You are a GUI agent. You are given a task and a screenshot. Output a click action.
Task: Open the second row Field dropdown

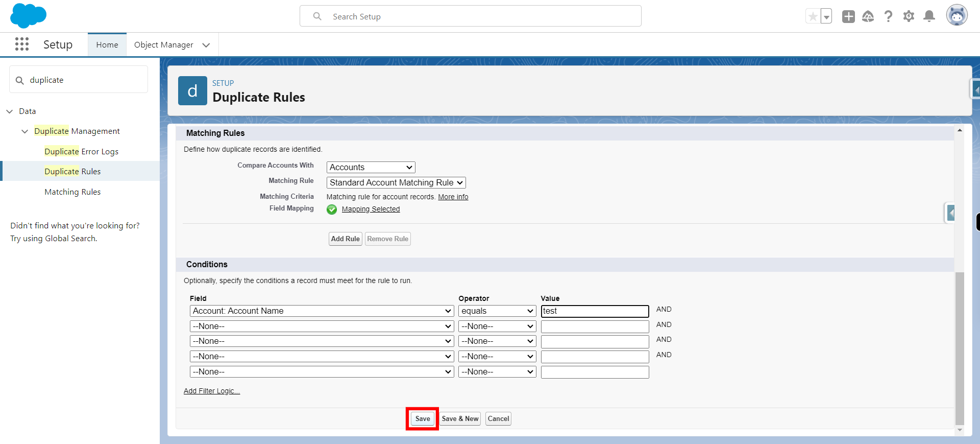(322, 326)
